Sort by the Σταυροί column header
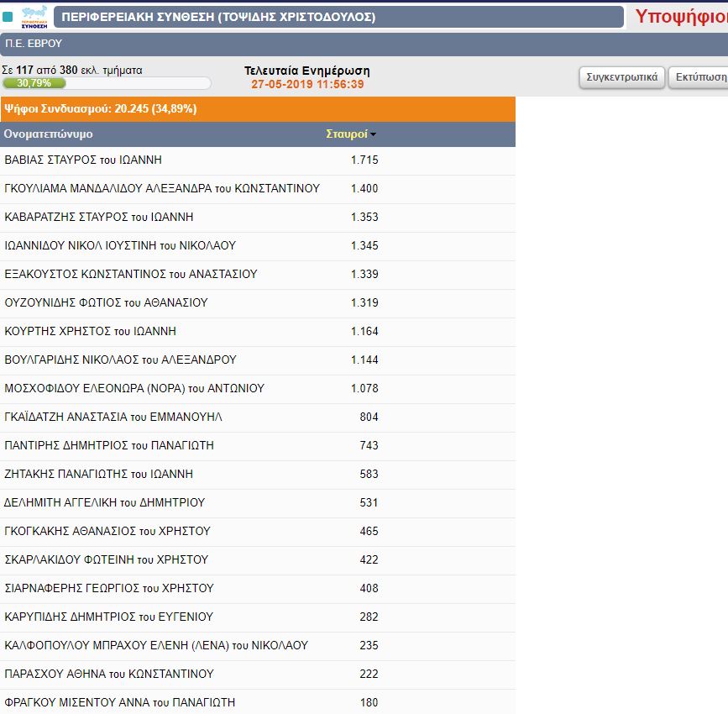728x714 pixels. 346,134
